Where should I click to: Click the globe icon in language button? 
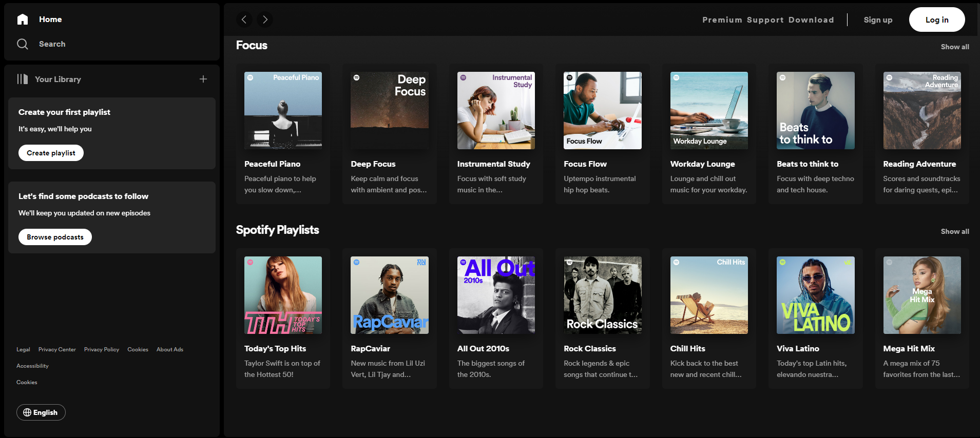click(x=27, y=412)
